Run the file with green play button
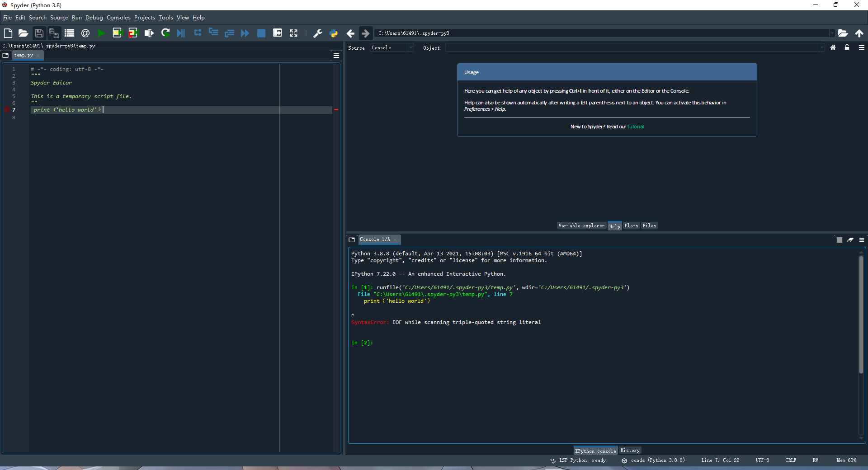 coord(101,33)
